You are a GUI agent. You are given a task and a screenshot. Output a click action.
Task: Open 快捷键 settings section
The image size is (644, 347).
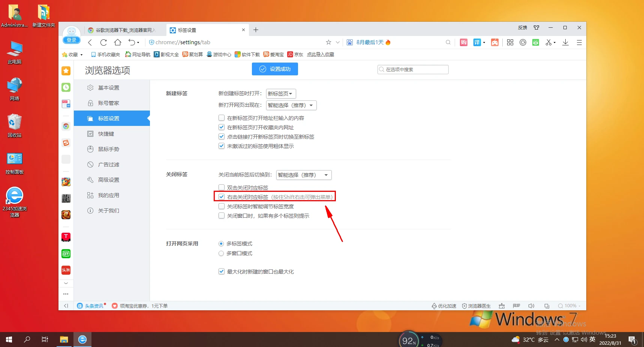pos(112,134)
